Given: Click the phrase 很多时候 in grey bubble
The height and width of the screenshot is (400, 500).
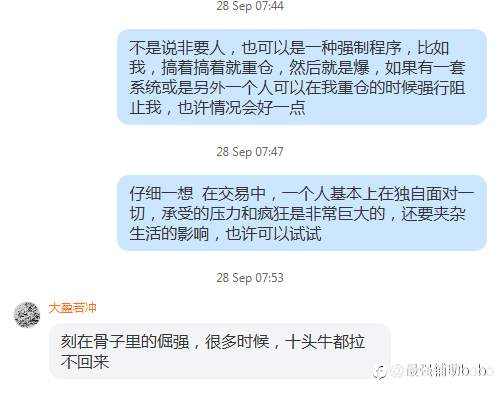Looking at the screenshot, I should click(x=237, y=342).
